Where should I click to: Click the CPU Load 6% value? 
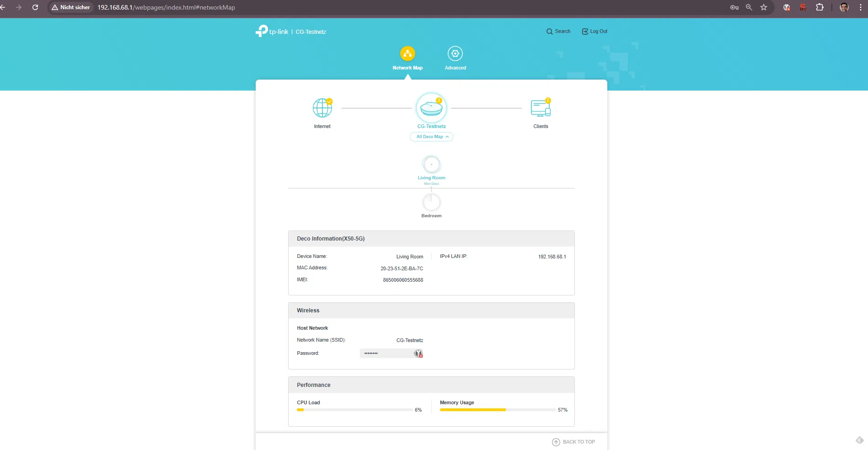tap(418, 410)
